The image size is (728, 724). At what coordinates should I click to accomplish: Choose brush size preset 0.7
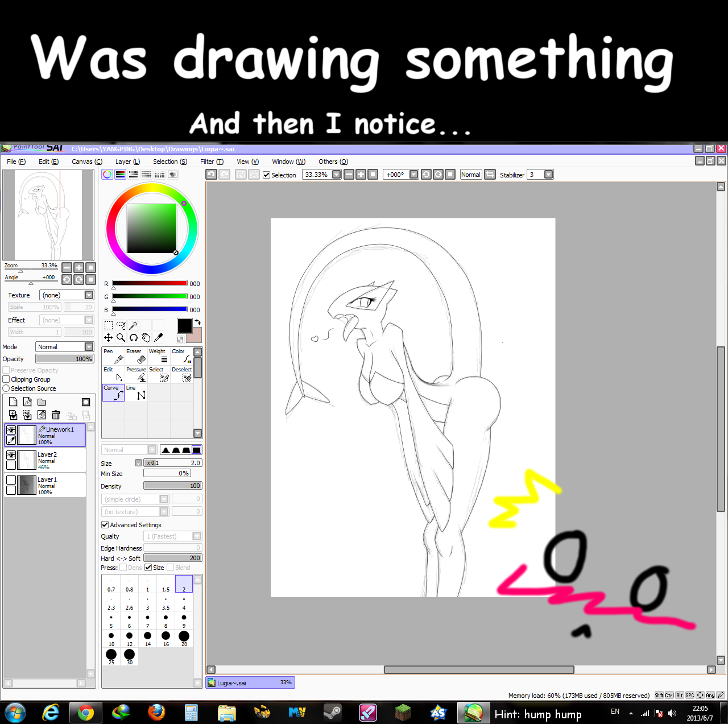click(111, 584)
